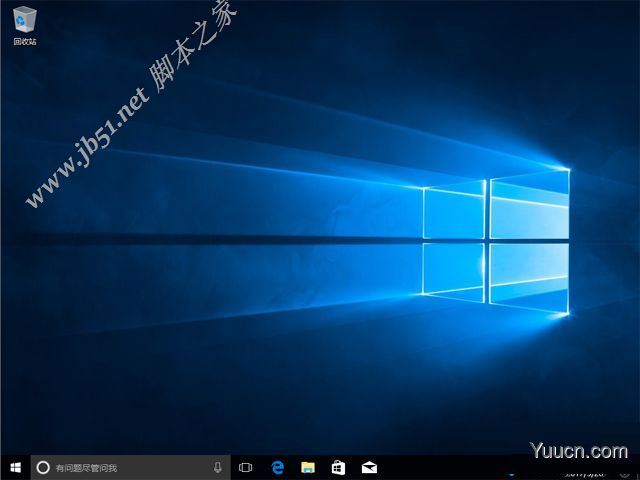Open the Mail app from the taskbar

point(369,467)
